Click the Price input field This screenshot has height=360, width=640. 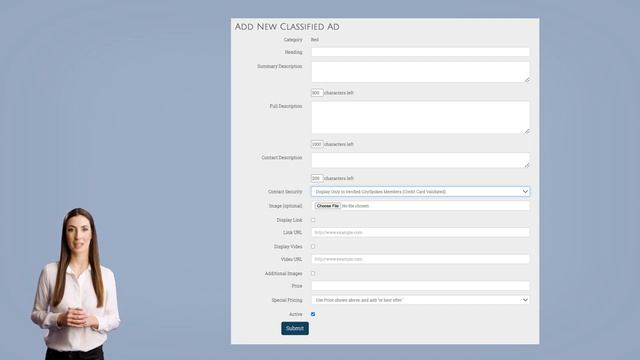[x=420, y=286]
